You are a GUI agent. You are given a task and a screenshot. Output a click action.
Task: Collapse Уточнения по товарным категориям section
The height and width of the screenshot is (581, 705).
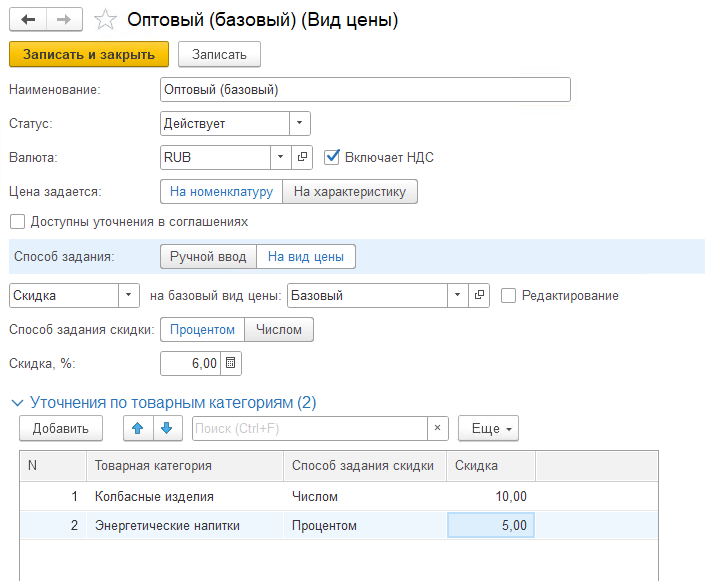[16, 403]
